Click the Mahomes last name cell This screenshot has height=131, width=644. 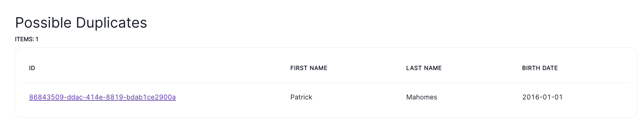click(x=421, y=97)
